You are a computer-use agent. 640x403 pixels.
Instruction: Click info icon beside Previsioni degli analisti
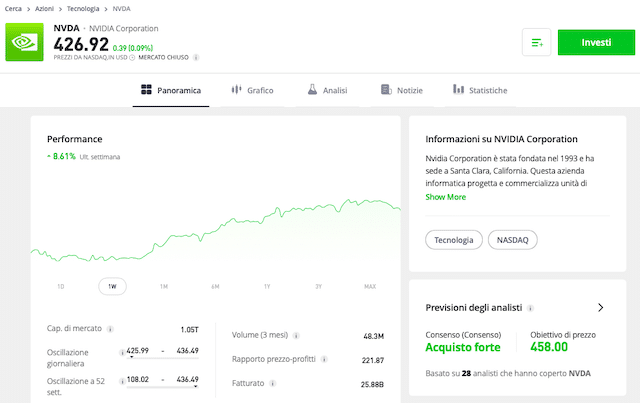click(x=530, y=308)
